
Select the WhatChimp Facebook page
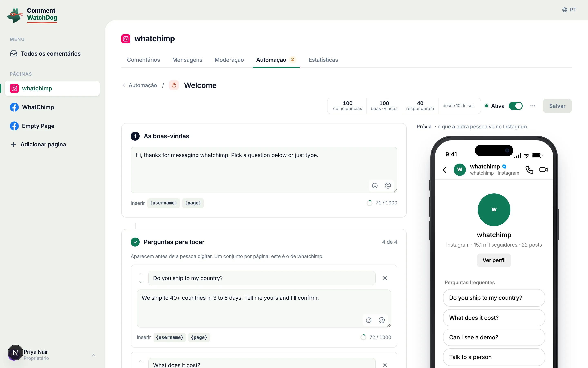[x=52, y=107]
